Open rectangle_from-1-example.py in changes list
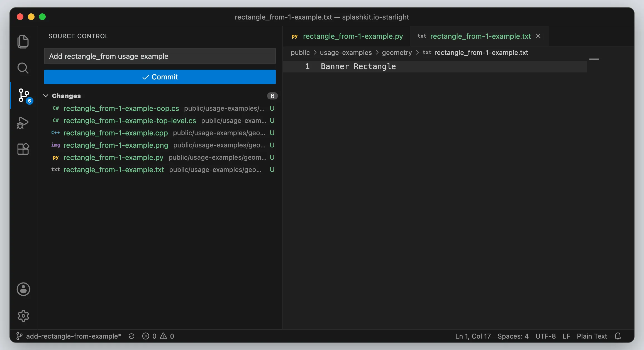This screenshot has width=644, height=350. click(x=160, y=157)
